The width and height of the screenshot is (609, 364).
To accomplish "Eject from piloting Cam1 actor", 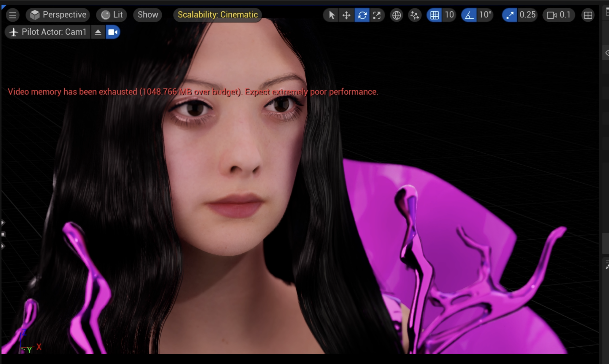I will click(98, 32).
